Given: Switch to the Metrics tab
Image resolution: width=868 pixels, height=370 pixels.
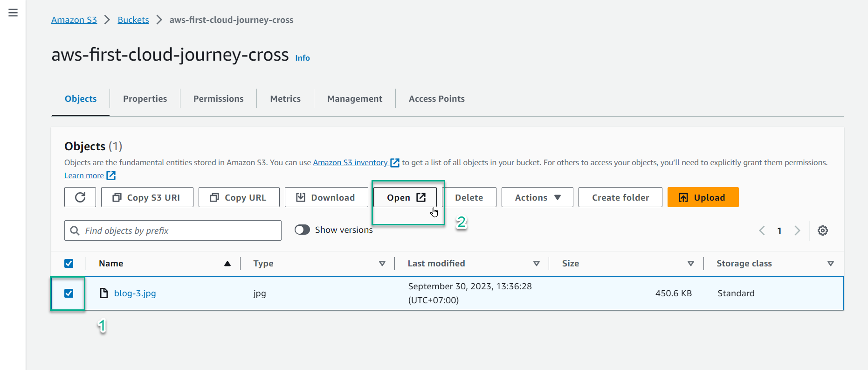Looking at the screenshot, I should coord(285,99).
